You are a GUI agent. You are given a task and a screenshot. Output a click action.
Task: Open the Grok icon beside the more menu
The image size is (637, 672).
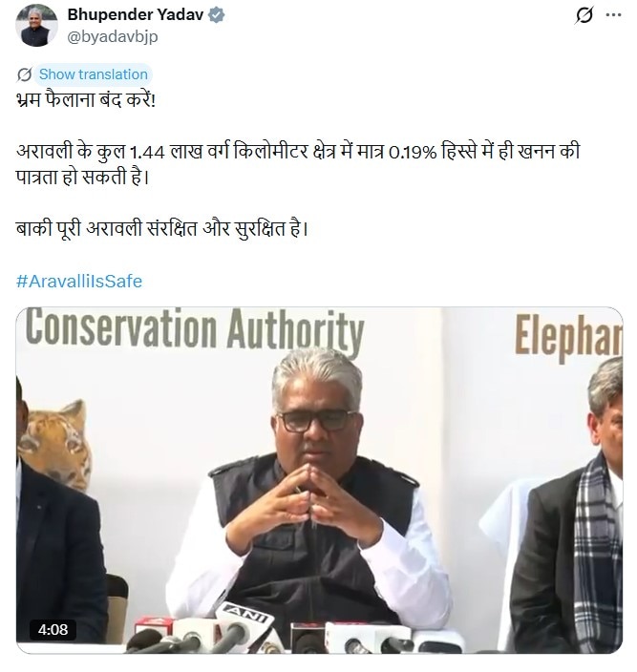[x=584, y=15]
